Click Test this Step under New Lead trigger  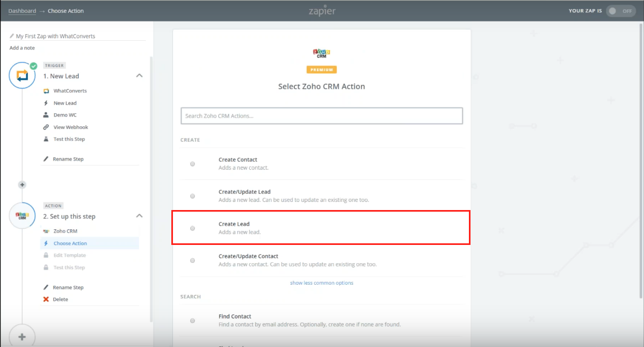coord(69,139)
